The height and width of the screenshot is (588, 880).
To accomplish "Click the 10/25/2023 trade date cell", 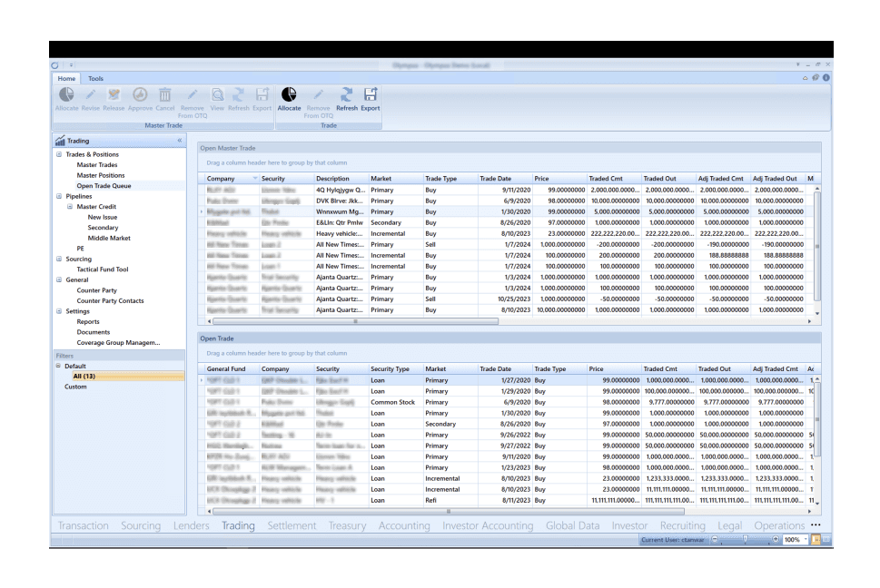I will [x=505, y=299].
